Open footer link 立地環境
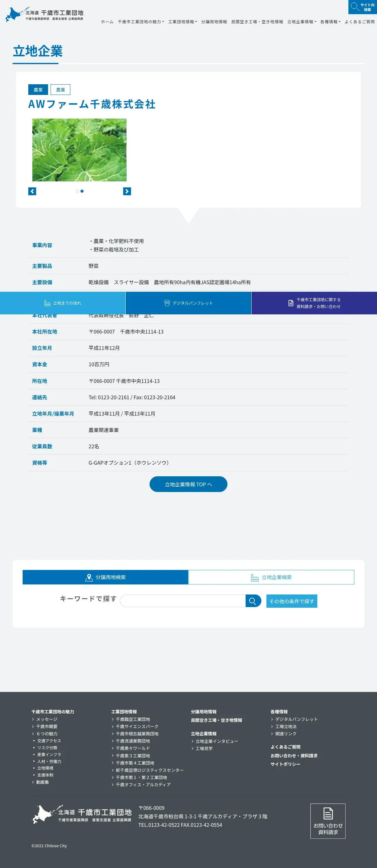This screenshot has height=868, width=377. 45,768
